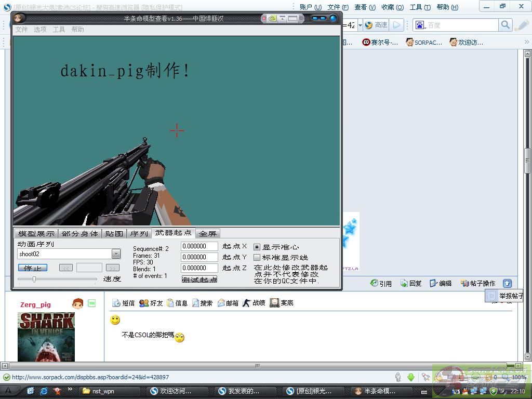Enable the 标准显示线 checkbox
The height and width of the screenshot is (399, 532).
tap(257, 258)
